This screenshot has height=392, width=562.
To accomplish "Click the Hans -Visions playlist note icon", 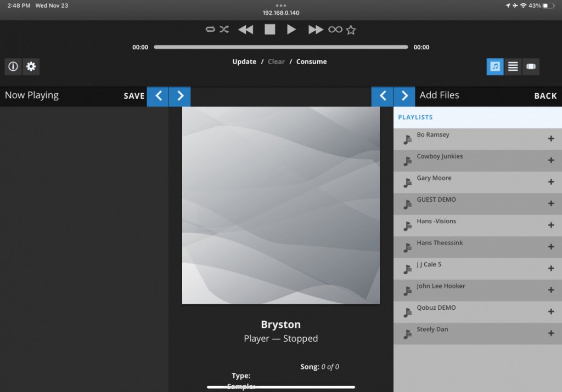I will pos(408,226).
